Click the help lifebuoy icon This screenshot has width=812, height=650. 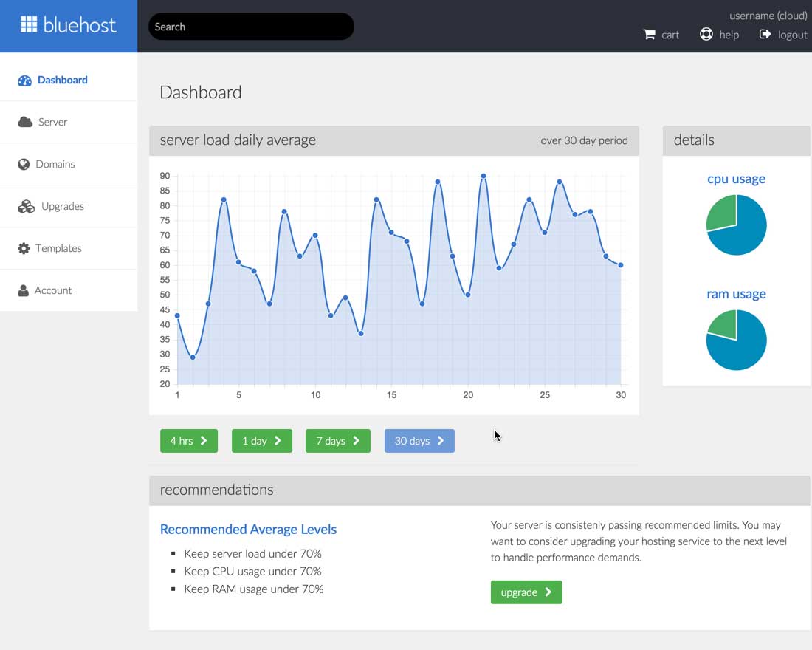(706, 34)
